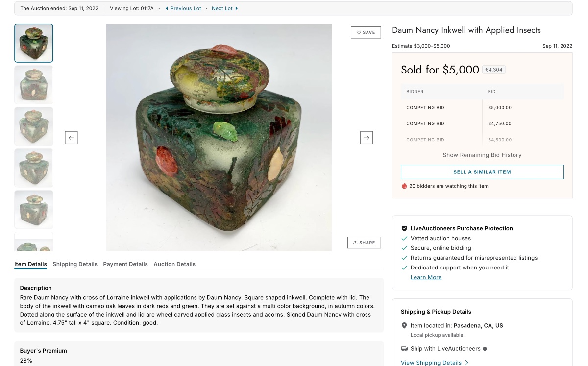The image size is (588, 366).
Task: Open the Payment Details tab
Action: point(125,264)
